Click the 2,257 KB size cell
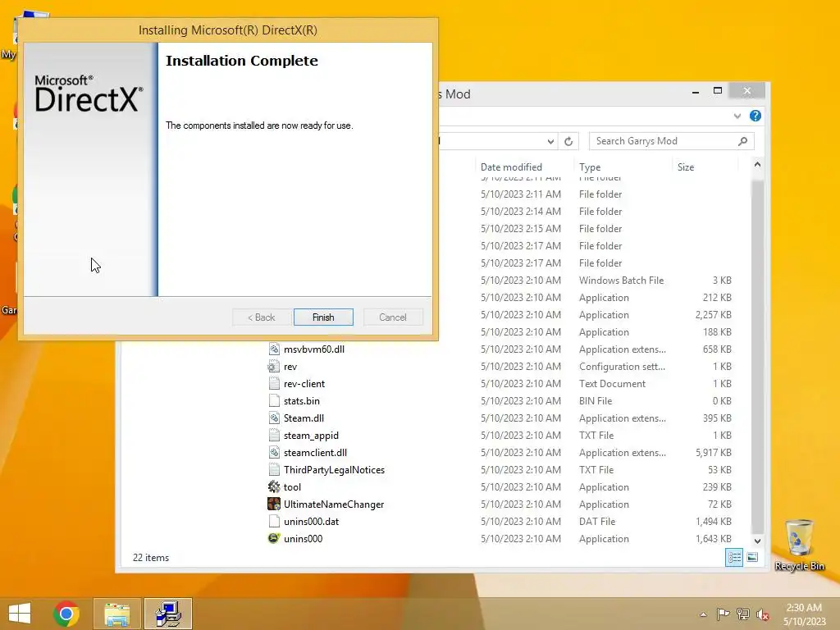This screenshot has width=840, height=630. (x=713, y=314)
